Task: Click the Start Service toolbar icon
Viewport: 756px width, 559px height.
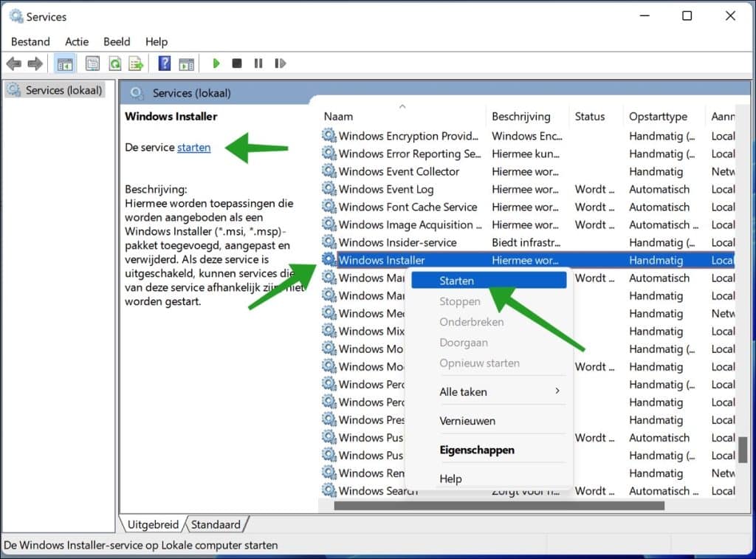Action: (216, 63)
